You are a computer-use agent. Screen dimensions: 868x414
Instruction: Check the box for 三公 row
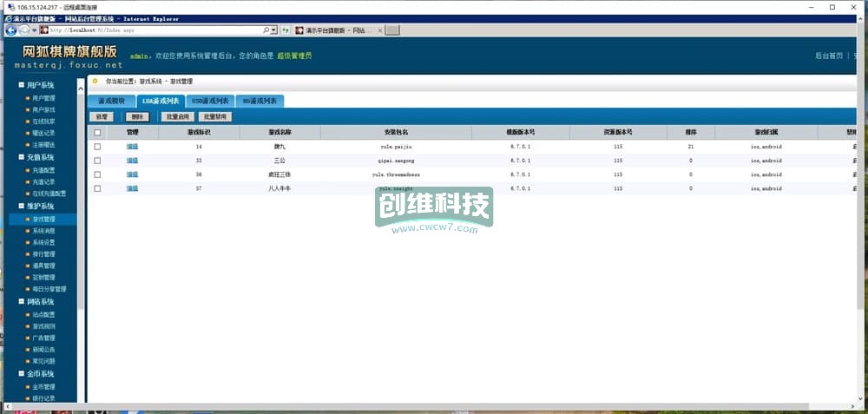coord(97,161)
